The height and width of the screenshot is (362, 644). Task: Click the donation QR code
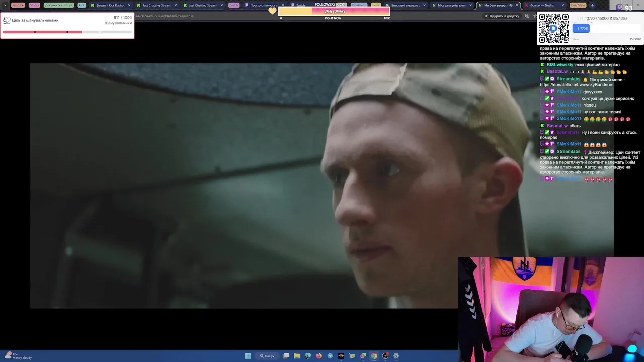click(x=553, y=28)
